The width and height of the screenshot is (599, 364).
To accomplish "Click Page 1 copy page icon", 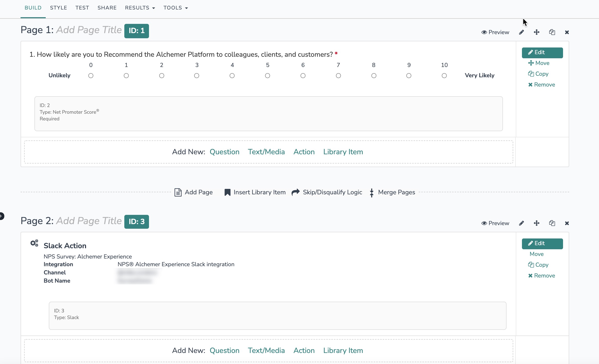I will 552,32.
